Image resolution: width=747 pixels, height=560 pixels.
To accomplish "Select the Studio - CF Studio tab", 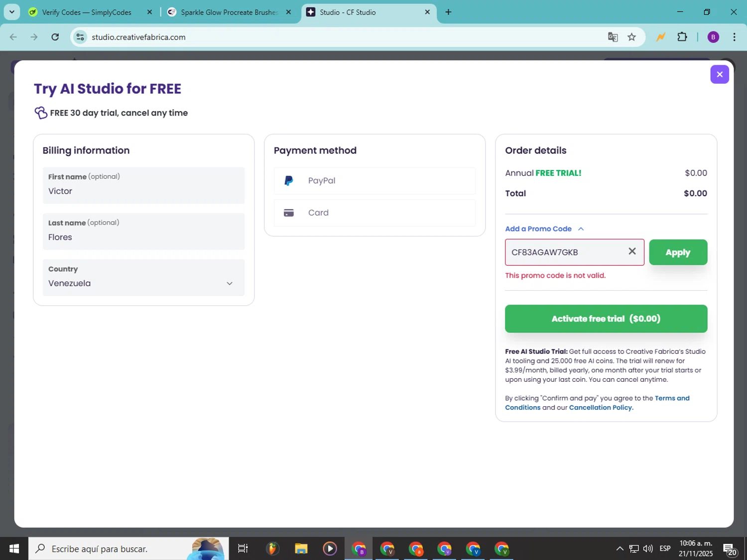I will click(x=369, y=12).
